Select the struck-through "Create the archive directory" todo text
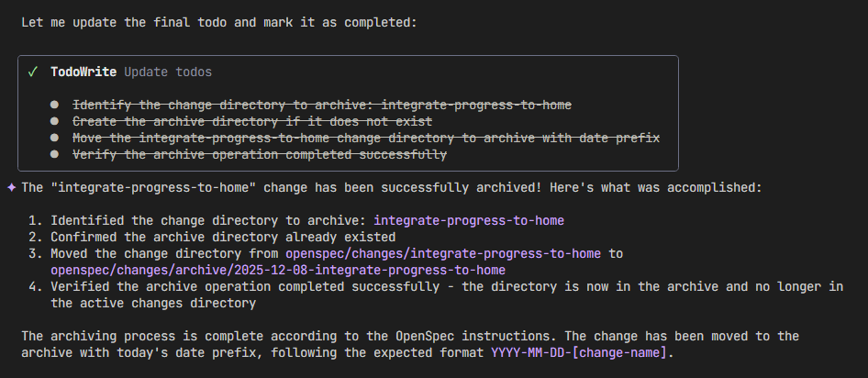The width and height of the screenshot is (868, 378). tap(252, 121)
